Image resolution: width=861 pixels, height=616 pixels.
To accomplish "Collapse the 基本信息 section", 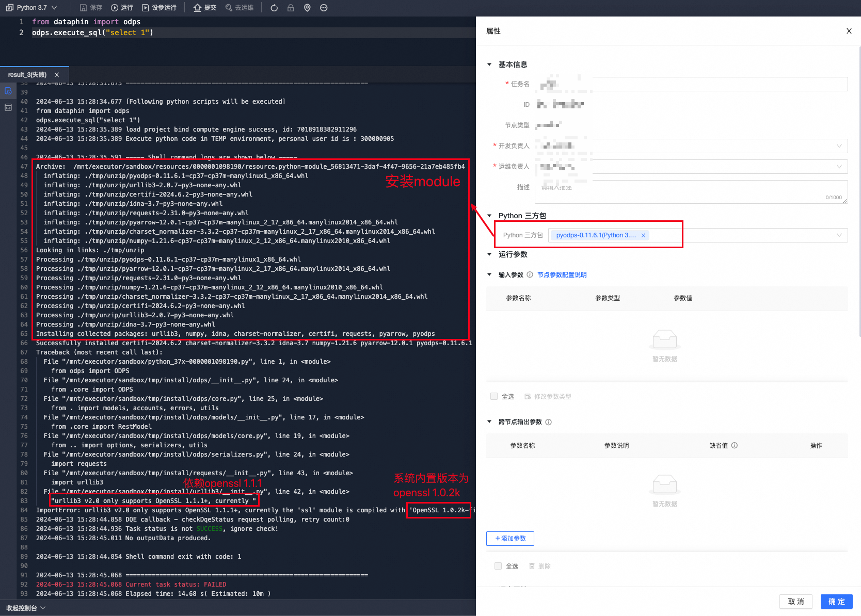I will pyautogui.click(x=489, y=64).
